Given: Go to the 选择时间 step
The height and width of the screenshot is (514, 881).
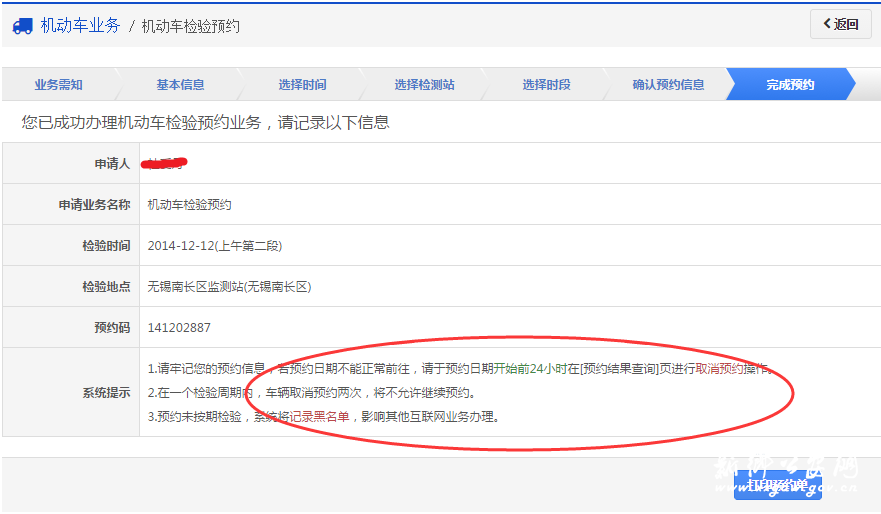Looking at the screenshot, I should point(302,85).
